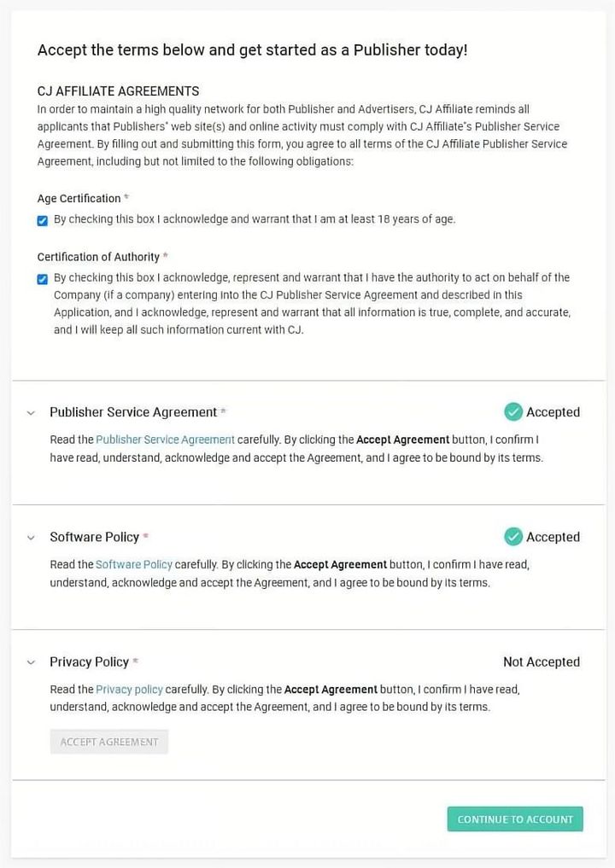Screen dimensions: 615x868
Task: Collapse the Software Policy section chevron
Action: (x=31, y=538)
